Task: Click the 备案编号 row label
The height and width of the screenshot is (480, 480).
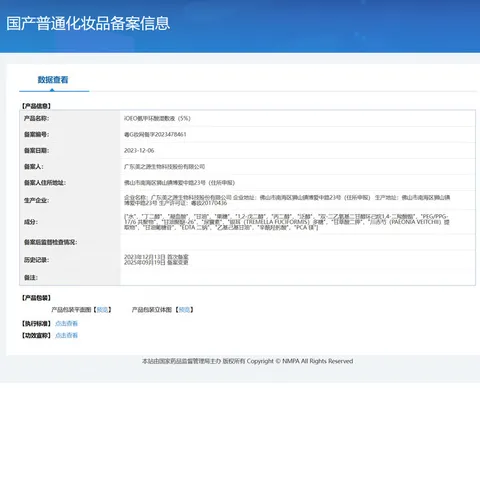Action: 36,134
